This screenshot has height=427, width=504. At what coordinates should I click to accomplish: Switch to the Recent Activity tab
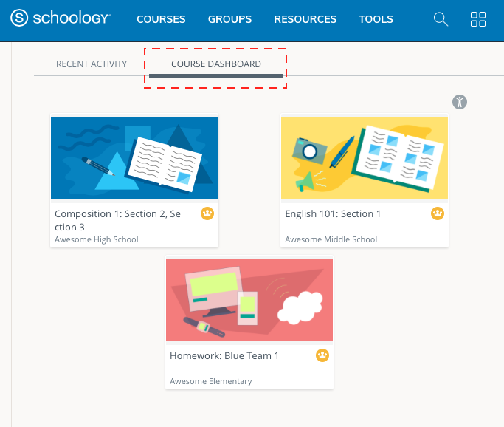pyautogui.click(x=92, y=64)
